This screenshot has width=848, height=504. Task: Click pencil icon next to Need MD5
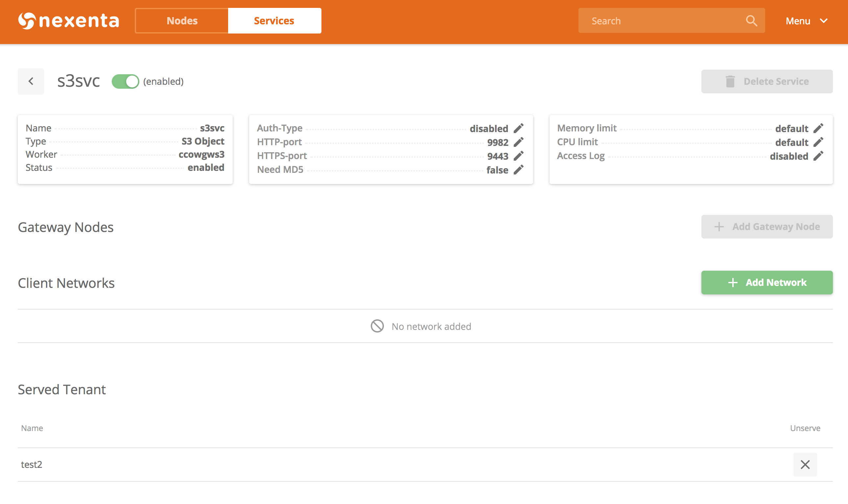(518, 170)
